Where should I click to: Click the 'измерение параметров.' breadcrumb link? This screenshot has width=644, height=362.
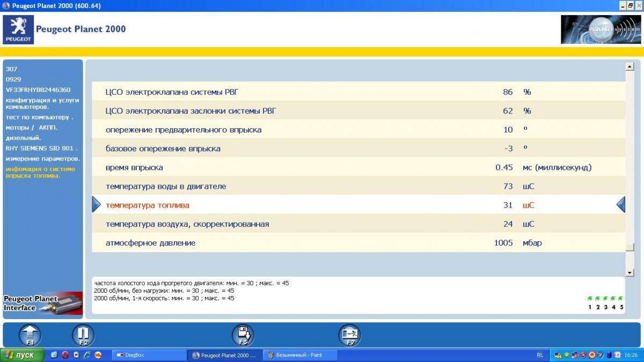point(43,159)
